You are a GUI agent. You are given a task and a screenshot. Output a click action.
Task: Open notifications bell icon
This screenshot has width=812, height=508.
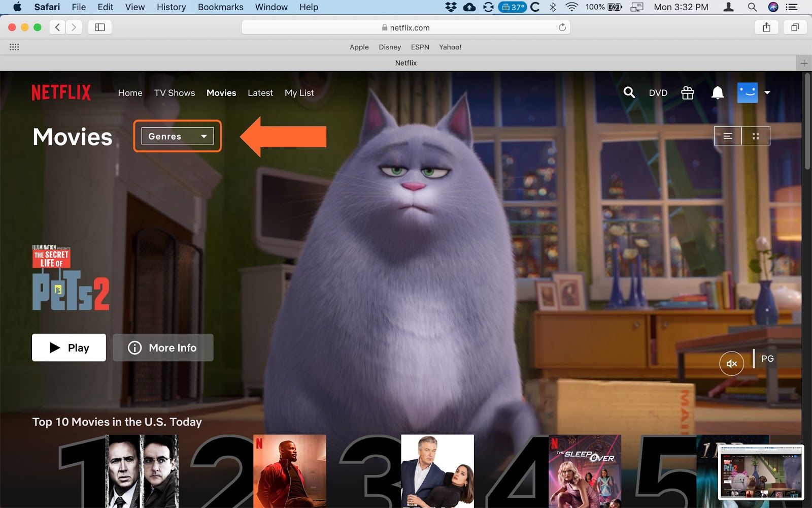click(717, 92)
